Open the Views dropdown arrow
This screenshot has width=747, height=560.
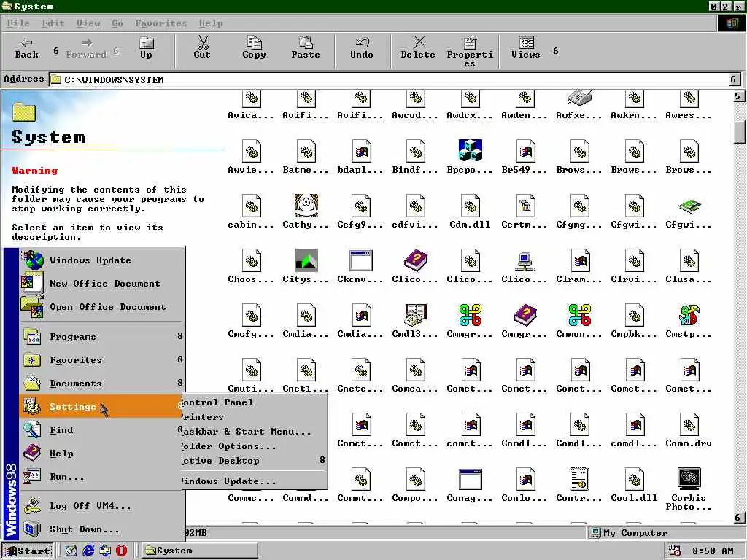point(555,50)
